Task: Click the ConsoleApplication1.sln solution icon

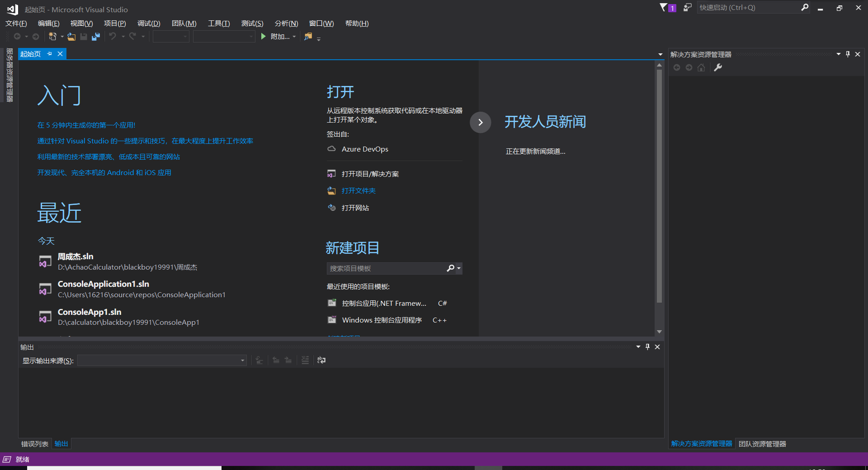Action: pyautogui.click(x=45, y=289)
